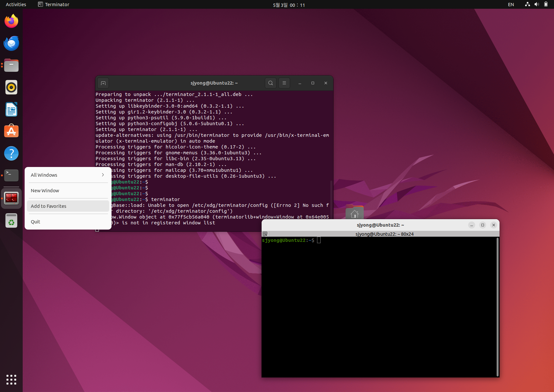Show Applications grid at dock bottom
Viewport: 554px width, 392px height.
click(x=11, y=380)
